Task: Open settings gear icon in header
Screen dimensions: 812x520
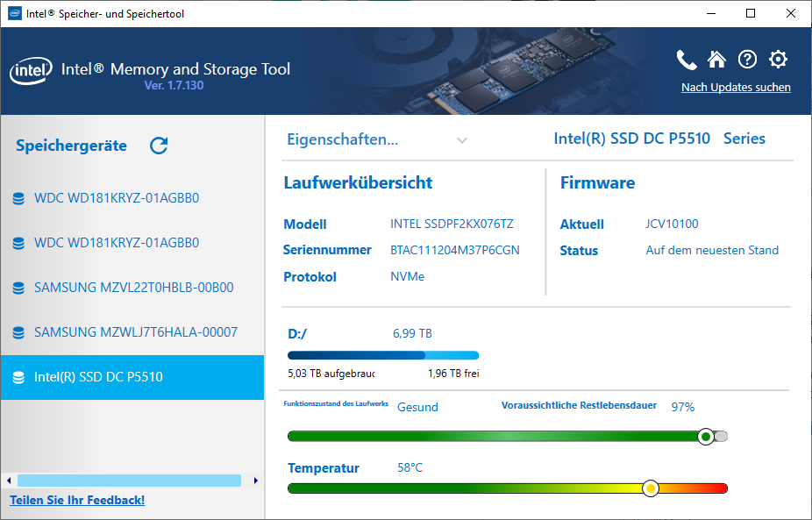Action: tap(778, 60)
